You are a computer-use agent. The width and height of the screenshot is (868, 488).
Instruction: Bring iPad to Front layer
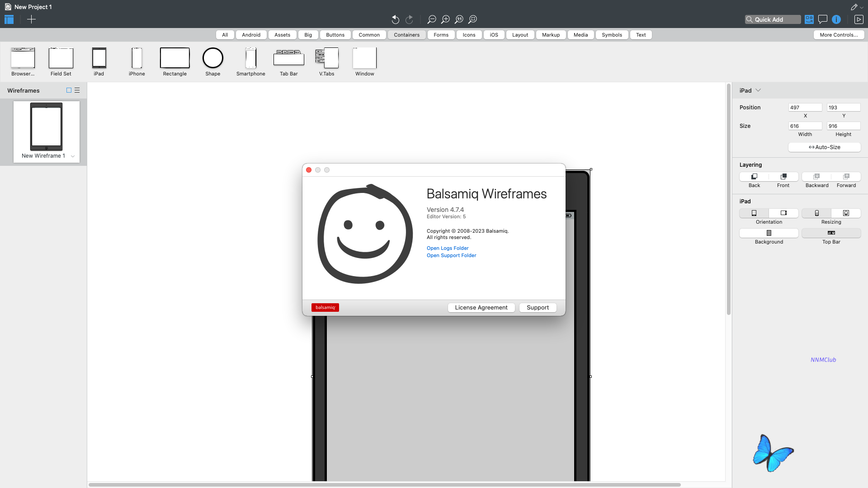tap(783, 177)
